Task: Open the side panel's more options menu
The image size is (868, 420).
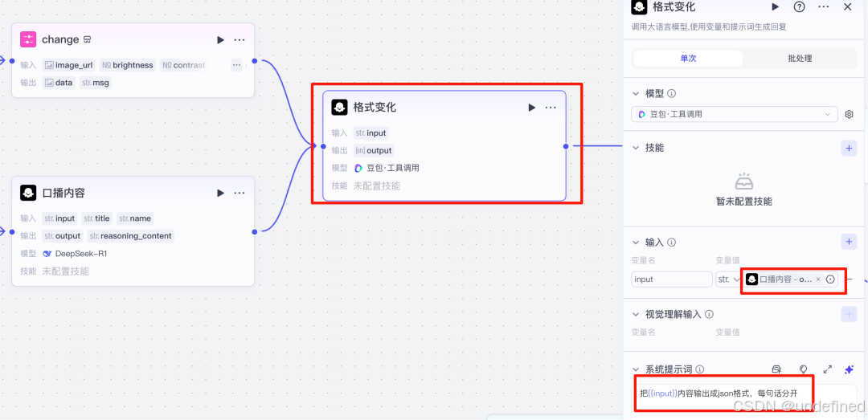Action: coord(824,6)
